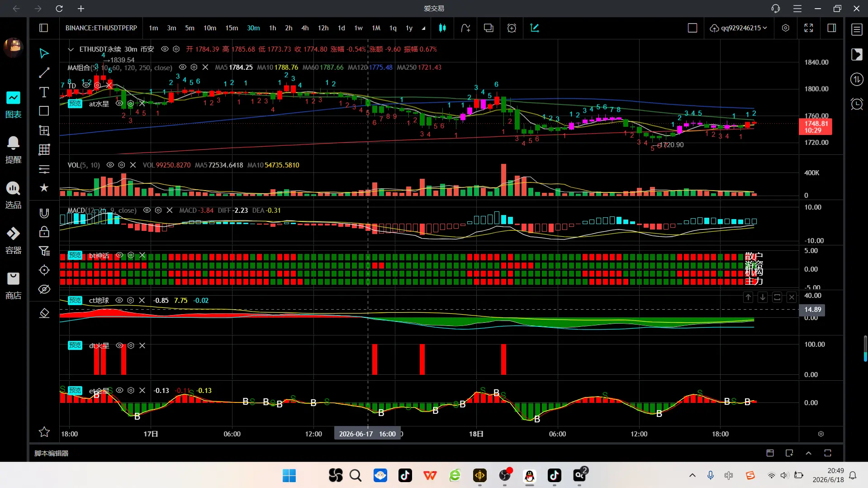The image size is (868, 488).
Task: Open the magnet snap tool
Action: point(44,213)
